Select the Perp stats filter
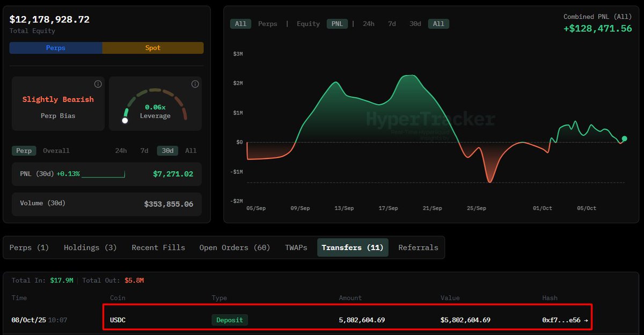The image size is (644, 335). click(24, 151)
